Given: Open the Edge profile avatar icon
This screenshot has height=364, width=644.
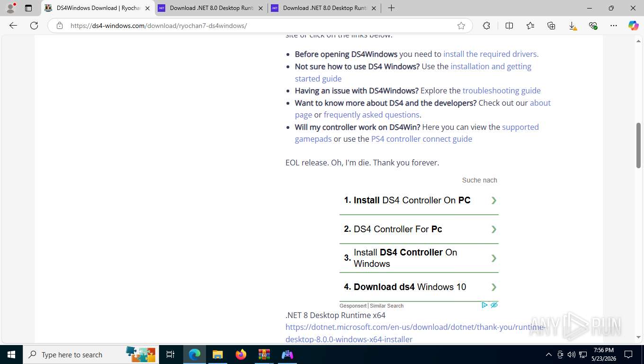Looking at the screenshot, I should [10, 8].
